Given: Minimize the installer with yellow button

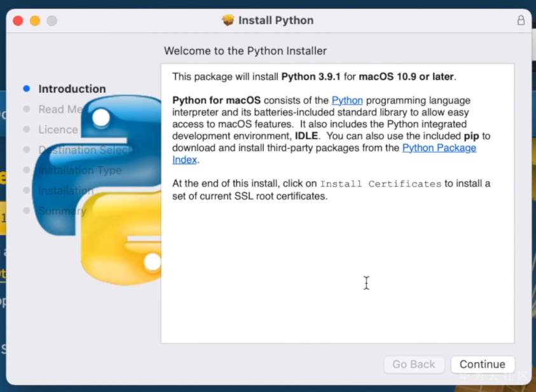Looking at the screenshot, I should coord(35,21).
